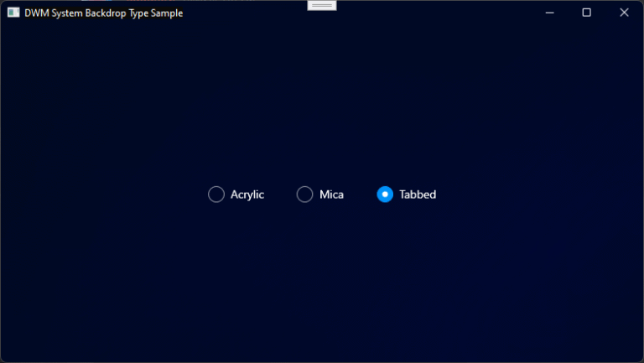Click the empty circle next to Acrylic
The width and height of the screenshot is (644, 363).
[216, 194]
